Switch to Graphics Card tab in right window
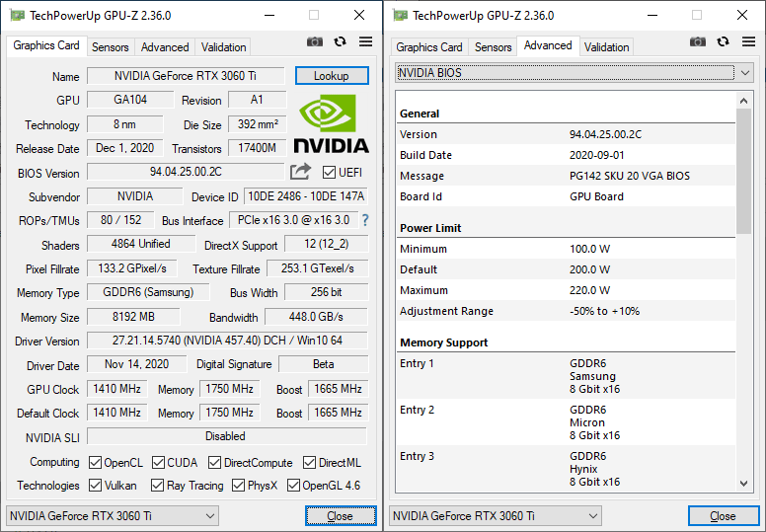 pos(429,47)
